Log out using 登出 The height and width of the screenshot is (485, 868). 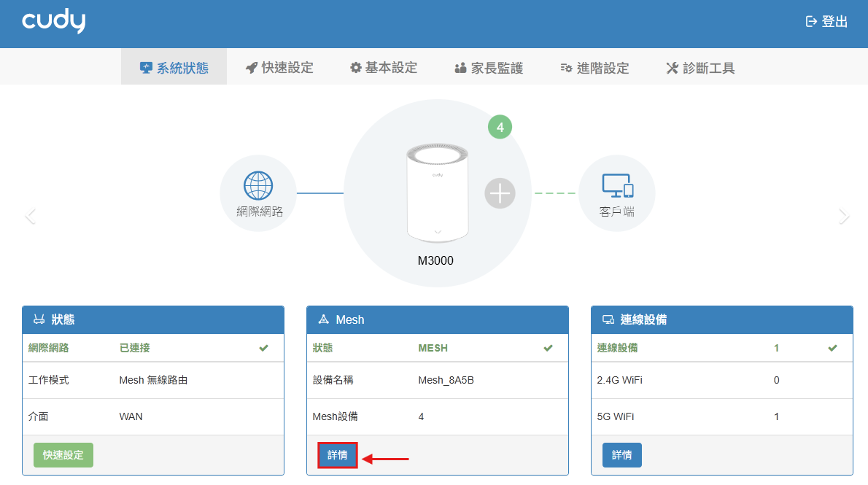(x=826, y=22)
